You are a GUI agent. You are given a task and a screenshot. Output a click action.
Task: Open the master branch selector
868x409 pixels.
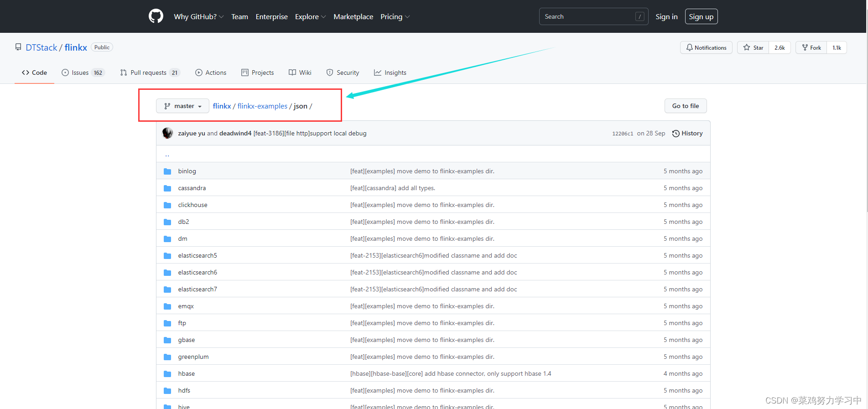tap(182, 106)
